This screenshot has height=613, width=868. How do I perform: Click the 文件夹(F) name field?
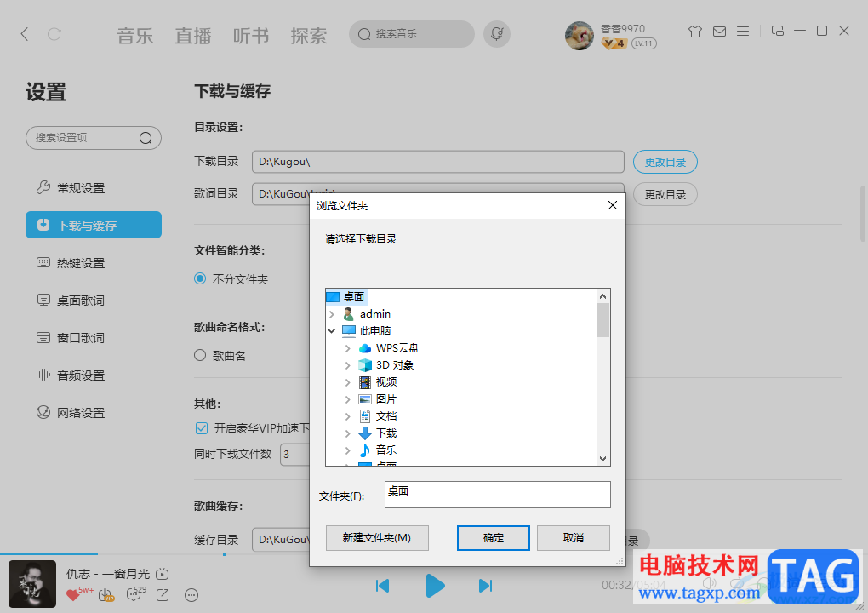(x=498, y=495)
